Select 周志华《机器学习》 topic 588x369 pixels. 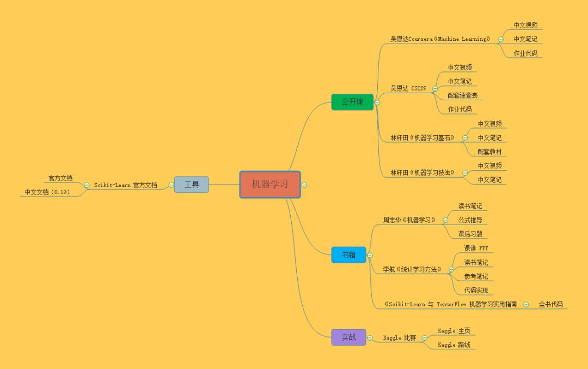coord(409,220)
